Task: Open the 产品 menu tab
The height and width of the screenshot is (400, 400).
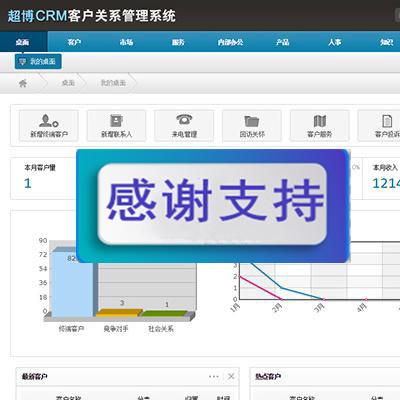Action: point(282,42)
